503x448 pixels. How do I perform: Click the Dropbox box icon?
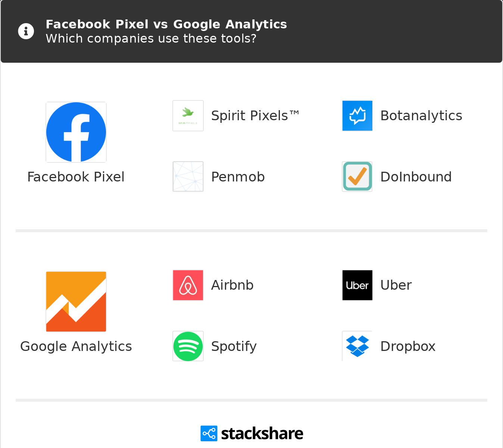click(357, 346)
